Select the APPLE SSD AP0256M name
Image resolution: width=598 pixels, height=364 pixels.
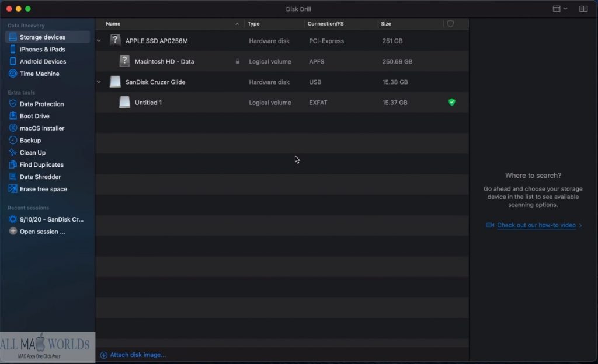click(157, 41)
